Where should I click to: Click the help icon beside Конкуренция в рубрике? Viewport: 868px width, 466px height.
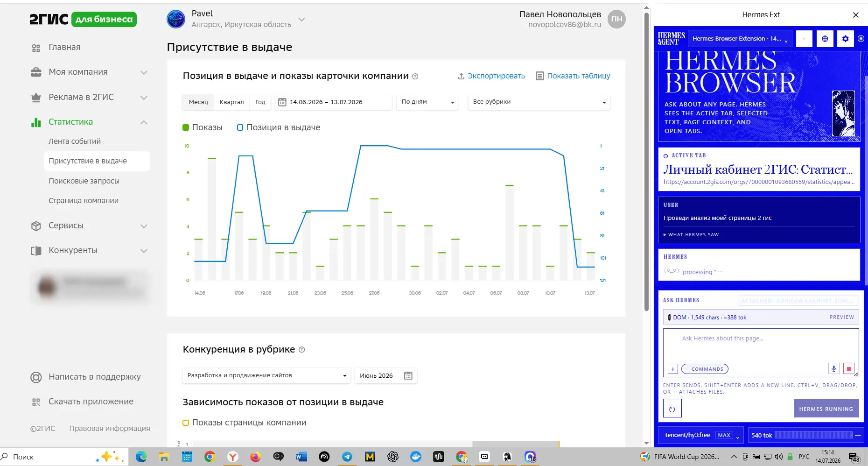click(301, 350)
